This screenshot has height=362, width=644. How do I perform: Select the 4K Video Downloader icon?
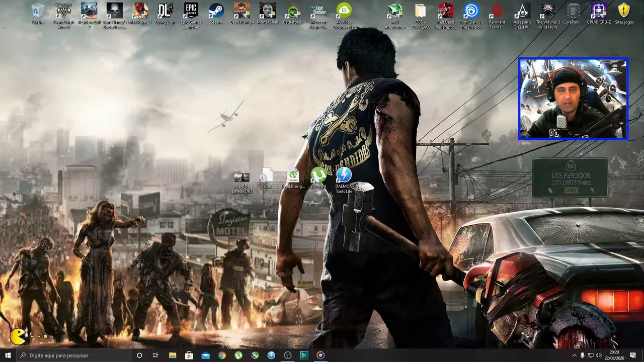(344, 16)
